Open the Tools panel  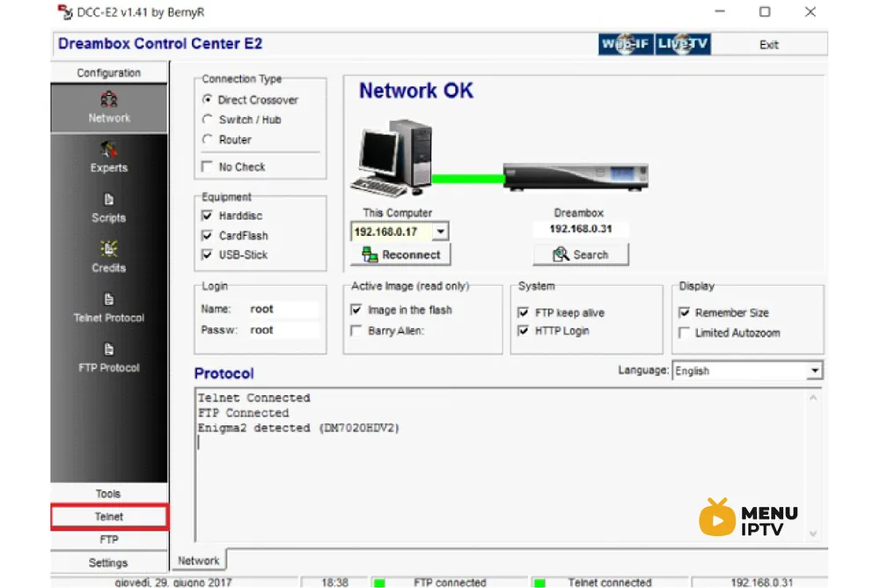[x=109, y=494]
